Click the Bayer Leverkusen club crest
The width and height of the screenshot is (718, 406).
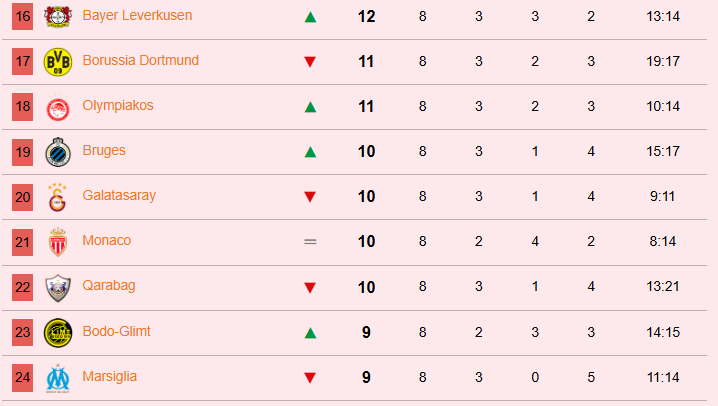click(58, 17)
